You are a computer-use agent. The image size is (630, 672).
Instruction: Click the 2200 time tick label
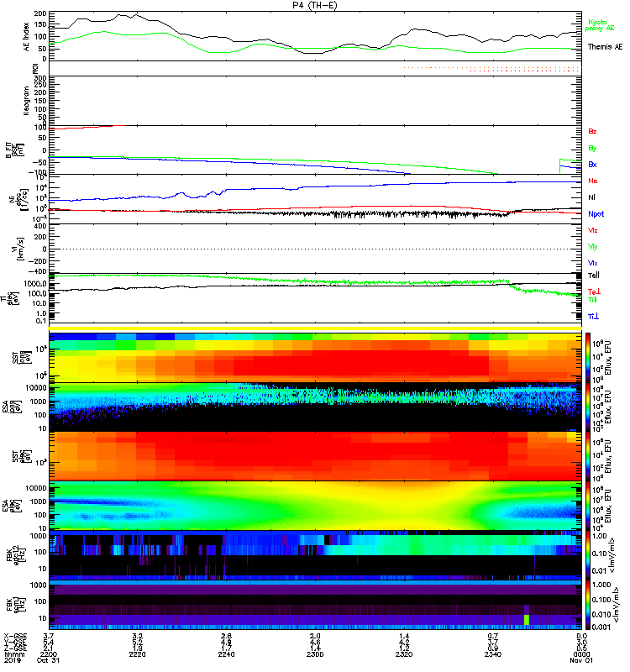coord(49,654)
